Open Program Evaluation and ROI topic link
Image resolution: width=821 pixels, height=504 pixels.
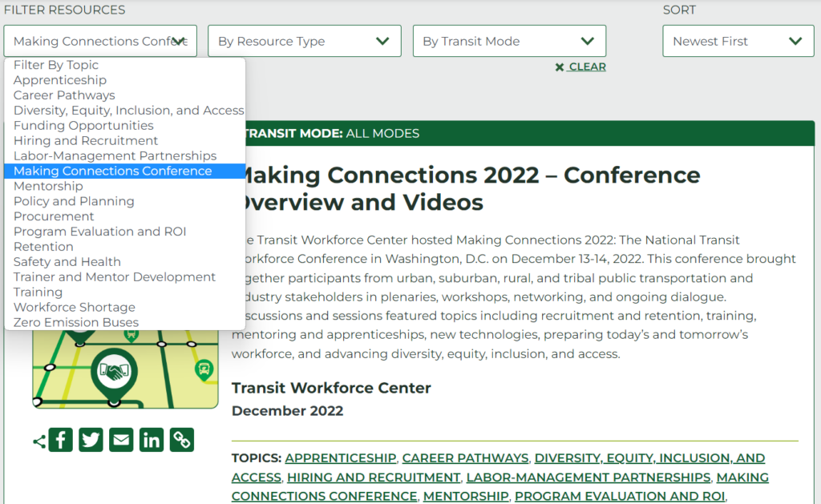(620, 496)
